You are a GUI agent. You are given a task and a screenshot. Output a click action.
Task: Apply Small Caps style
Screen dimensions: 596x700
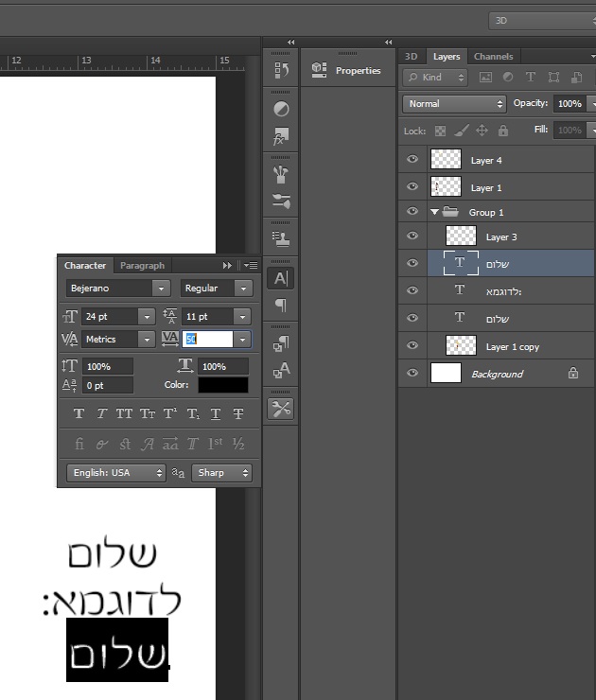148,413
